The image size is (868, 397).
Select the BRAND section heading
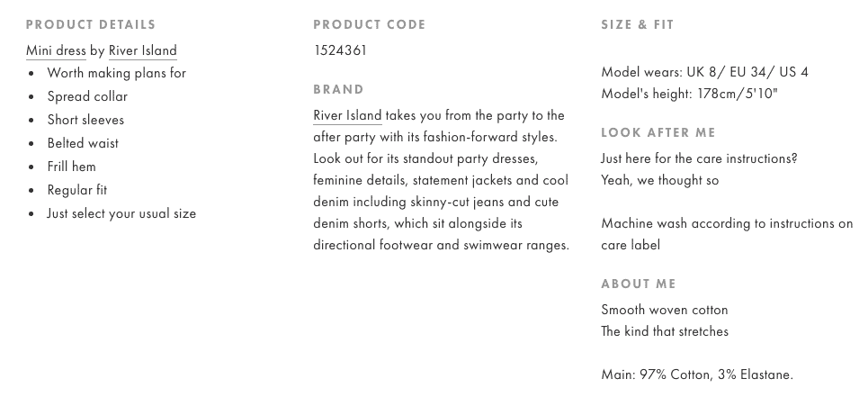tap(339, 89)
